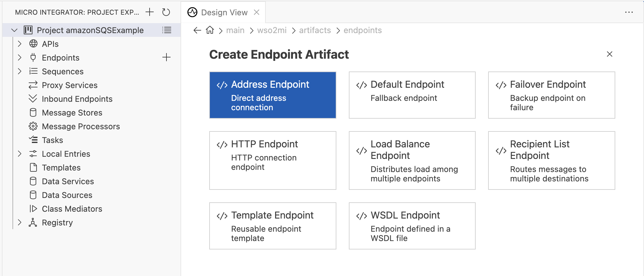
Task: Expand the Registry tree node
Action: (x=20, y=222)
